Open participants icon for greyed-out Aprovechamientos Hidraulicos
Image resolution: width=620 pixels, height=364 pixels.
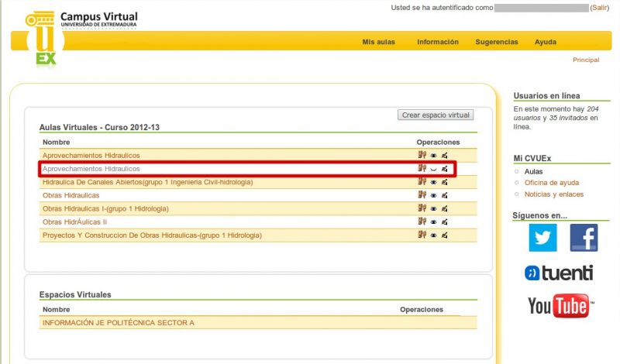click(x=422, y=168)
